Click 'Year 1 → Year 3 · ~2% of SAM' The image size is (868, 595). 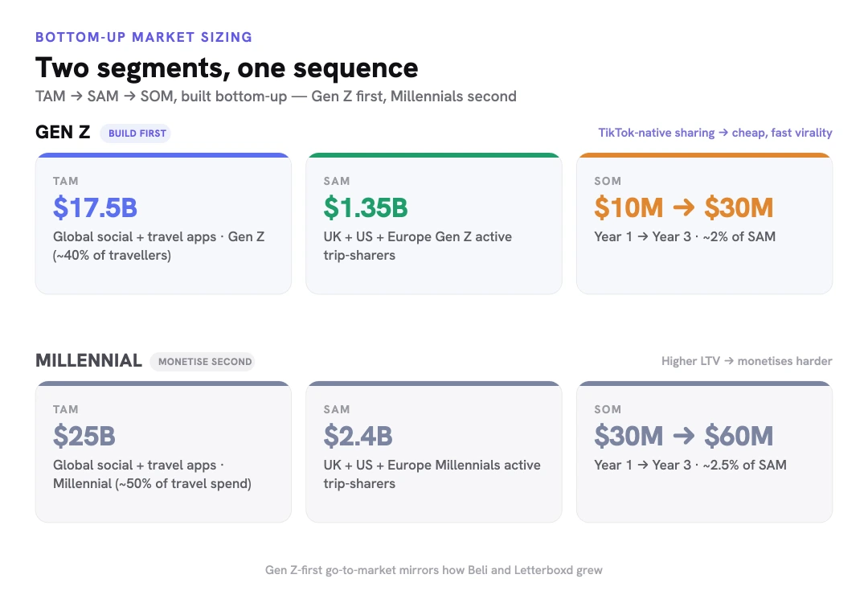point(685,236)
